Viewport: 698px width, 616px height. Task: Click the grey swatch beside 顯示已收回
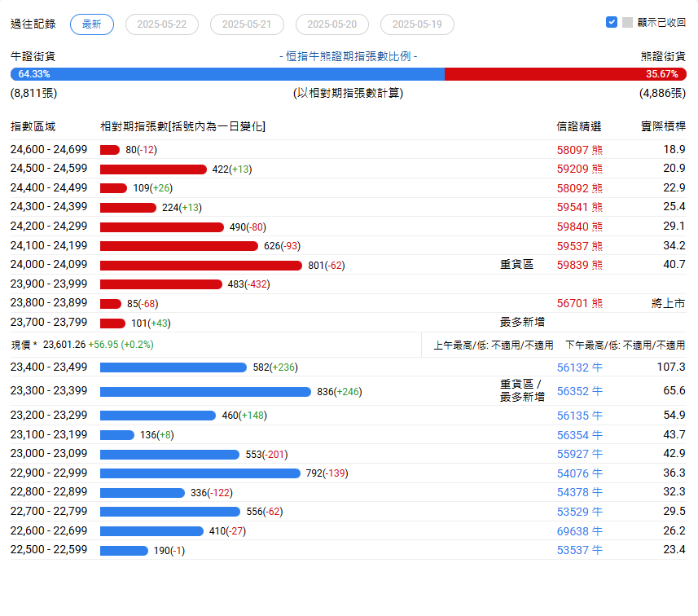click(627, 23)
